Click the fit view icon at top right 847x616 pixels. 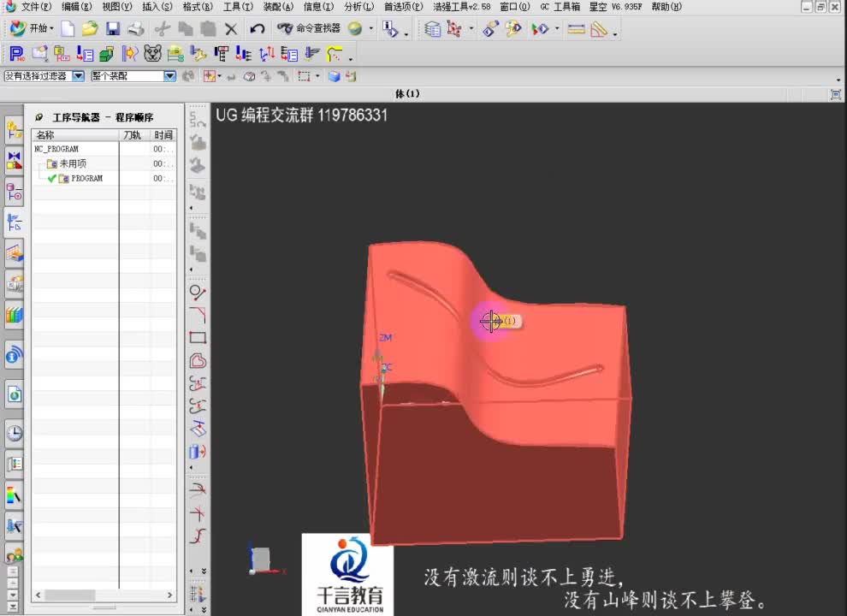tap(836, 95)
